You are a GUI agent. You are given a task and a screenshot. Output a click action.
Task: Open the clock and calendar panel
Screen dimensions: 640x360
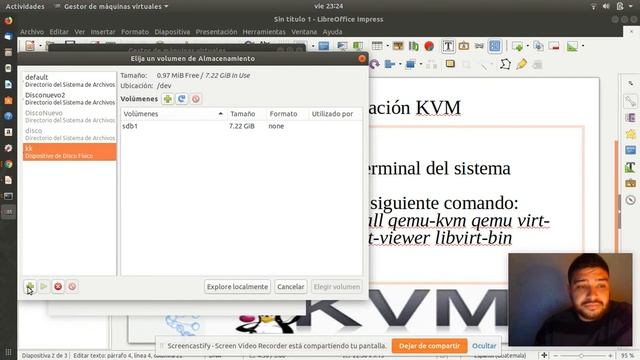[x=329, y=6]
